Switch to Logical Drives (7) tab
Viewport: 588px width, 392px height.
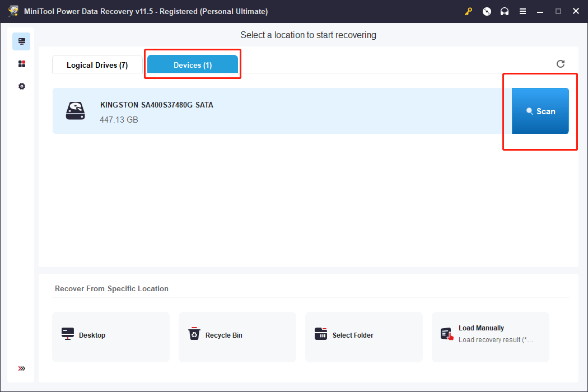[97, 65]
